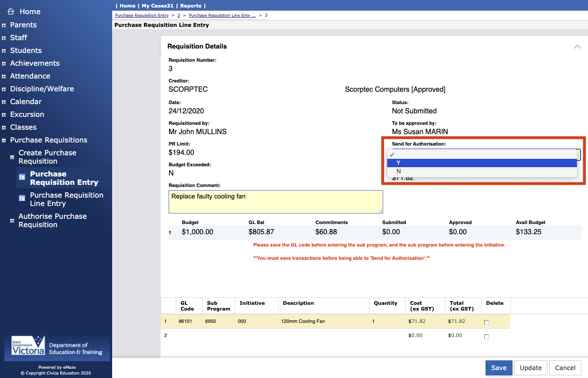Expand the Discipline/Welfare sidebar section
Image resolution: width=588 pixels, height=378 pixels.
tap(4, 89)
